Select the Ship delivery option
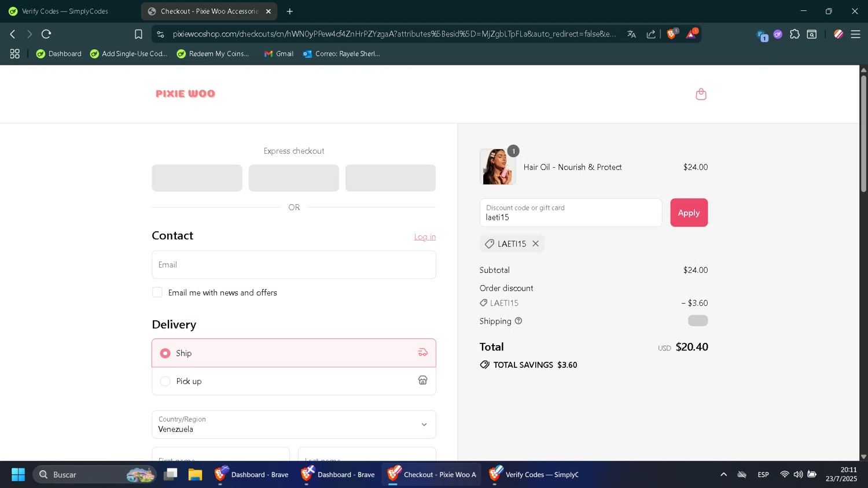 click(x=294, y=353)
